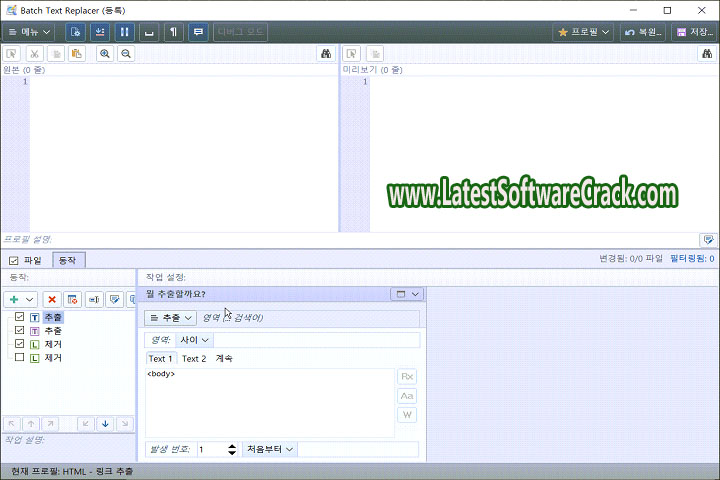Image resolution: width=720 pixels, height=480 pixels.
Task: Click the green plus add action icon
Action: point(15,299)
